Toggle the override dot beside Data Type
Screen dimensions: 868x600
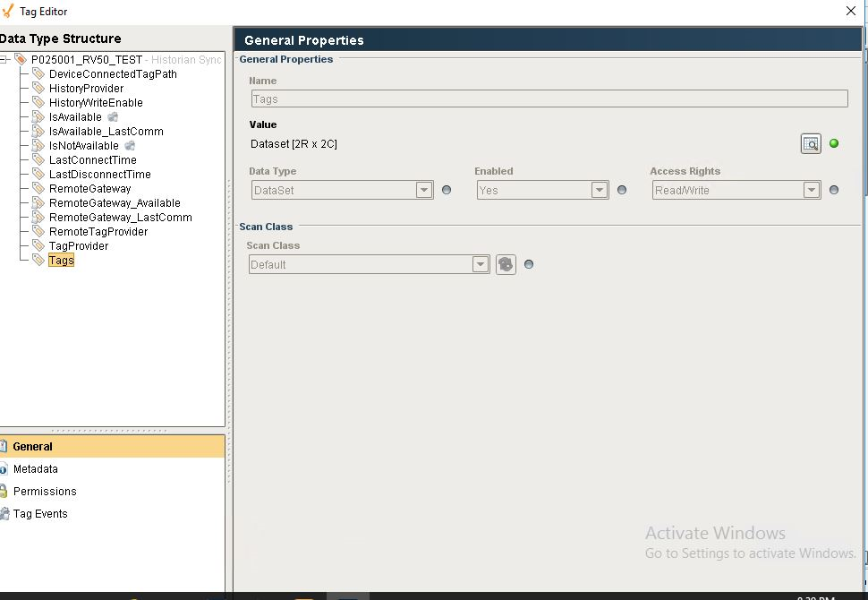447,190
